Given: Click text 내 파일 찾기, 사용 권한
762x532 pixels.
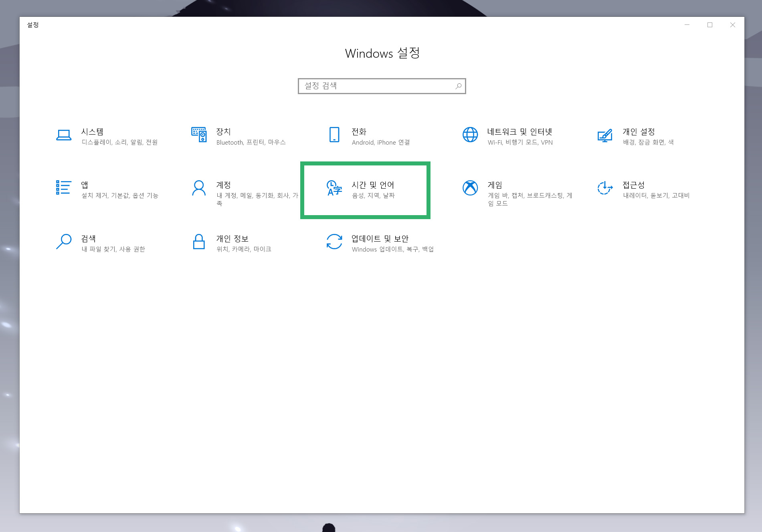Looking at the screenshot, I should pyautogui.click(x=113, y=249).
